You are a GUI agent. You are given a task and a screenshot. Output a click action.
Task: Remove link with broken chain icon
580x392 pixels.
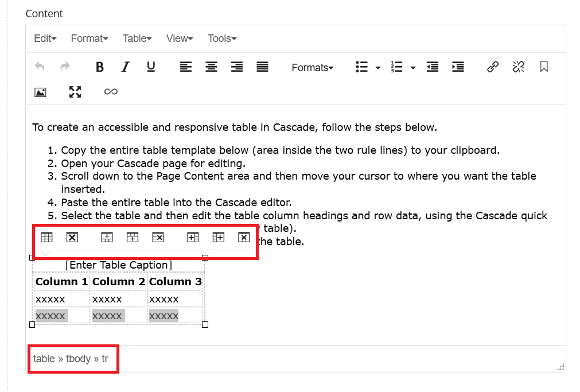519,67
